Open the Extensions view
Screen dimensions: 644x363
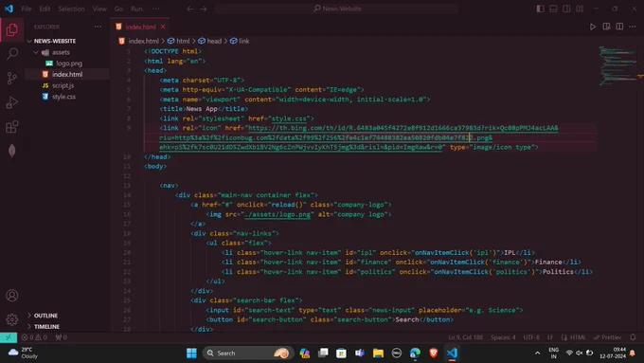(x=12, y=127)
